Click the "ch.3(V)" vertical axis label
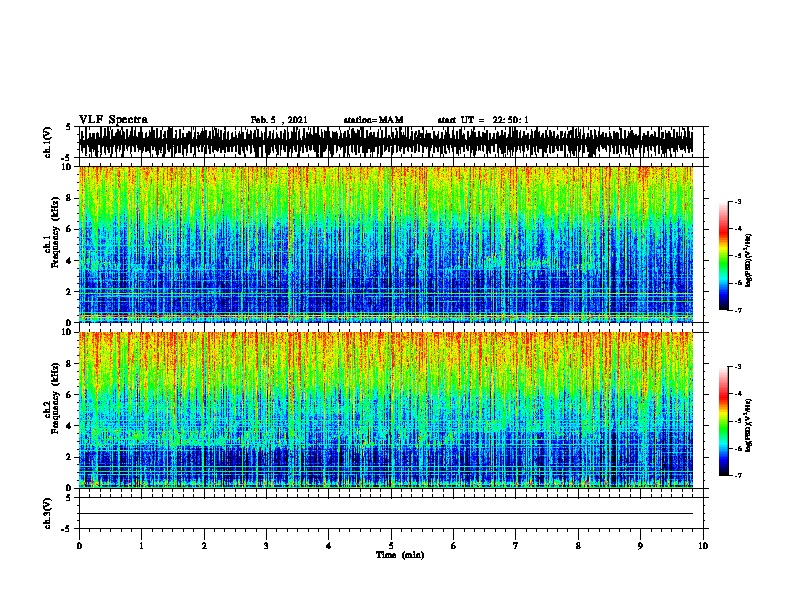Viewport: 792px width, 612px height. point(48,513)
